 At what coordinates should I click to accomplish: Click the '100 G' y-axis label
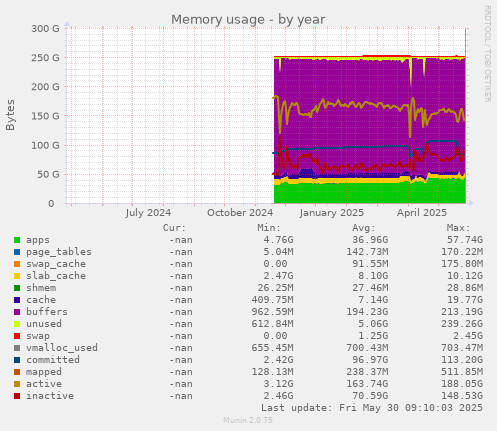point(45,145)
